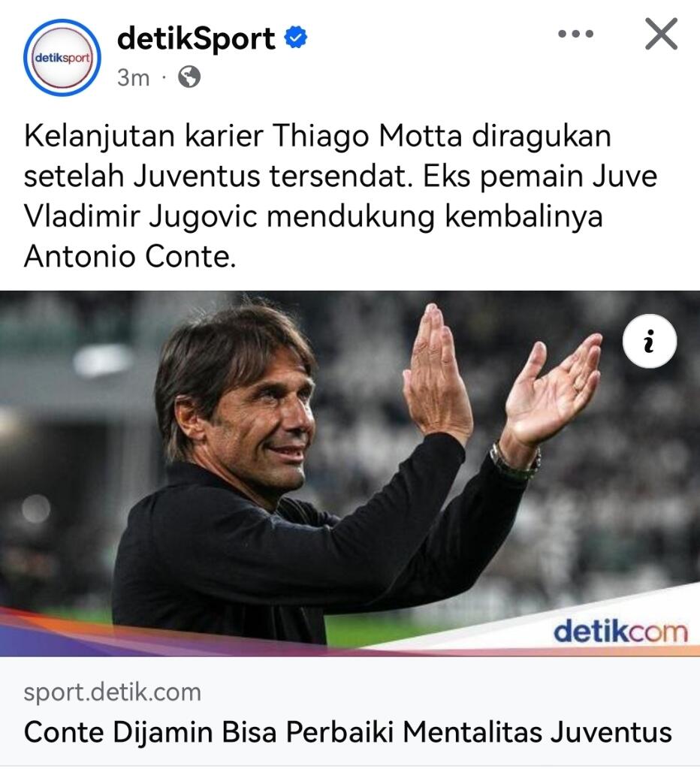Dismiss the post with the X icon
700x769 pixels.
coord(661,34)
